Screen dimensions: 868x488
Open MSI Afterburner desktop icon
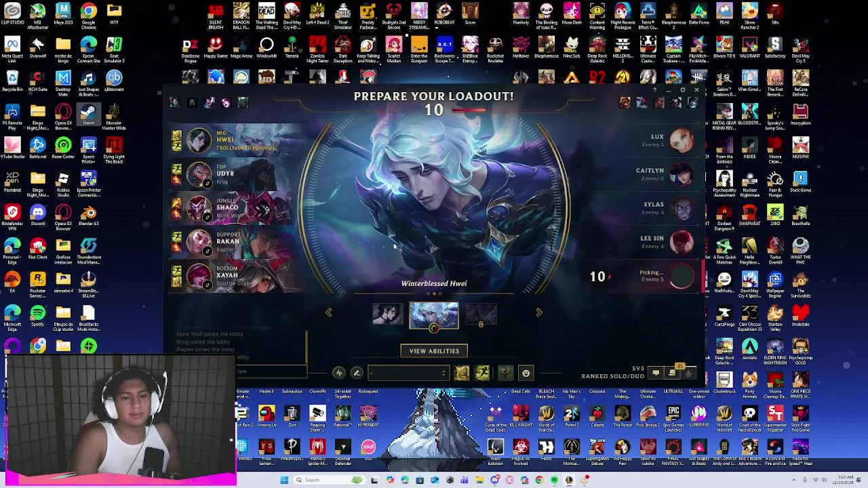[38, 14]
